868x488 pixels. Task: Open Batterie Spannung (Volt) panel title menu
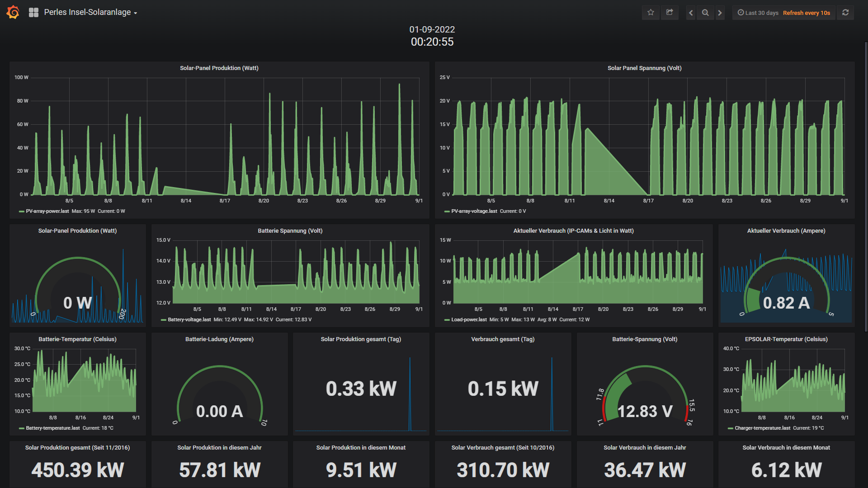pos(290,231)
